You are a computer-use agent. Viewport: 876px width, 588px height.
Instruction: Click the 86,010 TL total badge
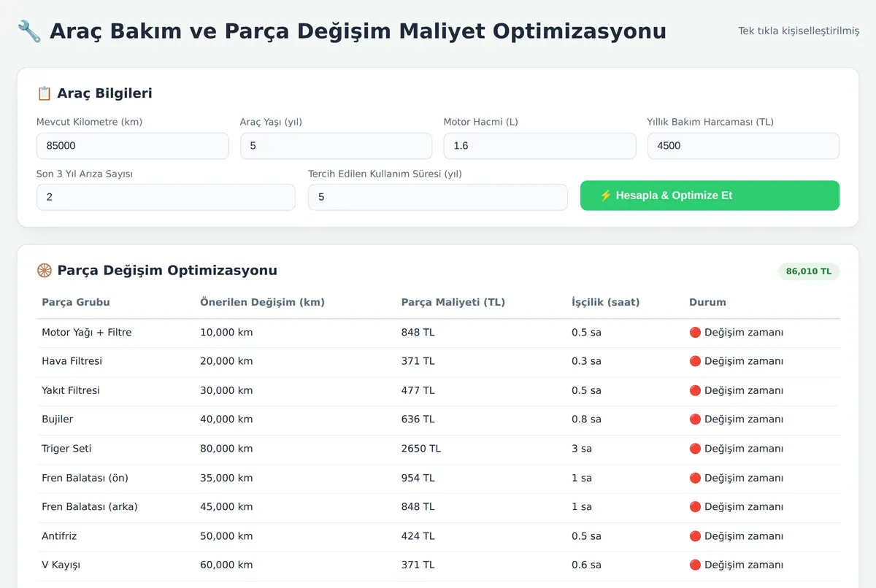pyautogui.click(x=809, y=271)
